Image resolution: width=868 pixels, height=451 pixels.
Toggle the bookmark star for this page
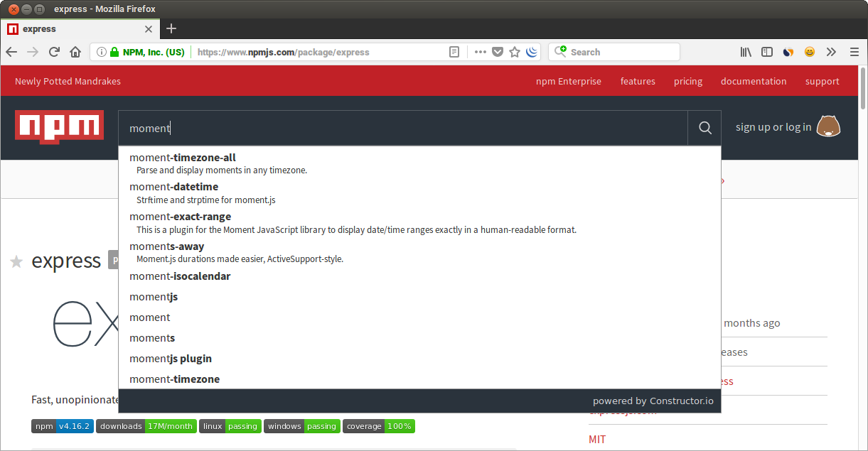(514, 51)
